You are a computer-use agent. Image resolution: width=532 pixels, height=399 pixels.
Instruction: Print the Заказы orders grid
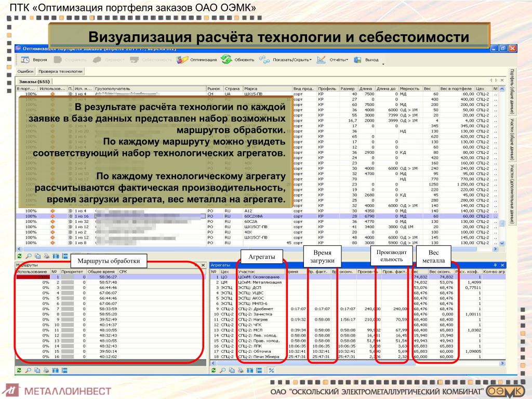pos(46,256)
